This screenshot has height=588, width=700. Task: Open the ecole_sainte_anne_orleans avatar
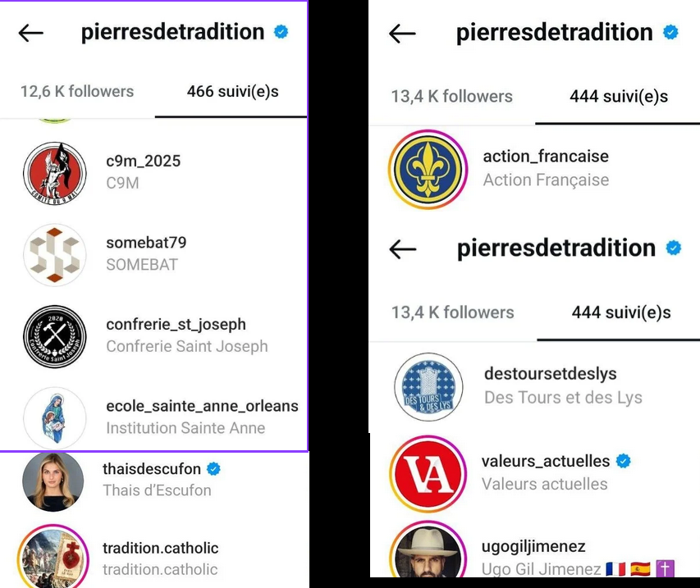(54, 418)
